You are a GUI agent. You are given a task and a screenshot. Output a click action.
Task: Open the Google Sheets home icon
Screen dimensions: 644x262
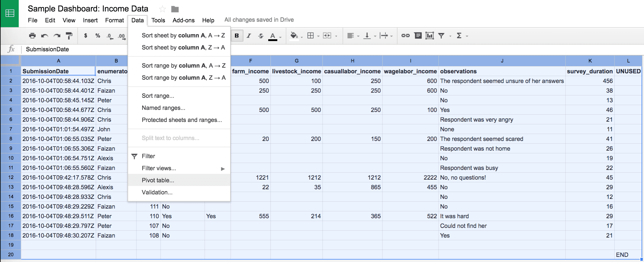10,13
